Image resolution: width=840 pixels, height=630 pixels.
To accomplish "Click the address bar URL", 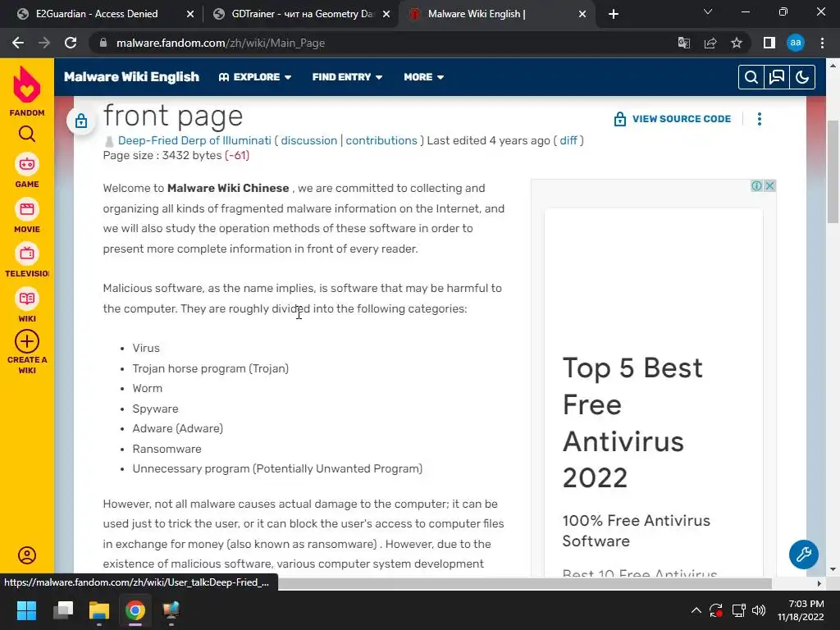I will point(220,43).
